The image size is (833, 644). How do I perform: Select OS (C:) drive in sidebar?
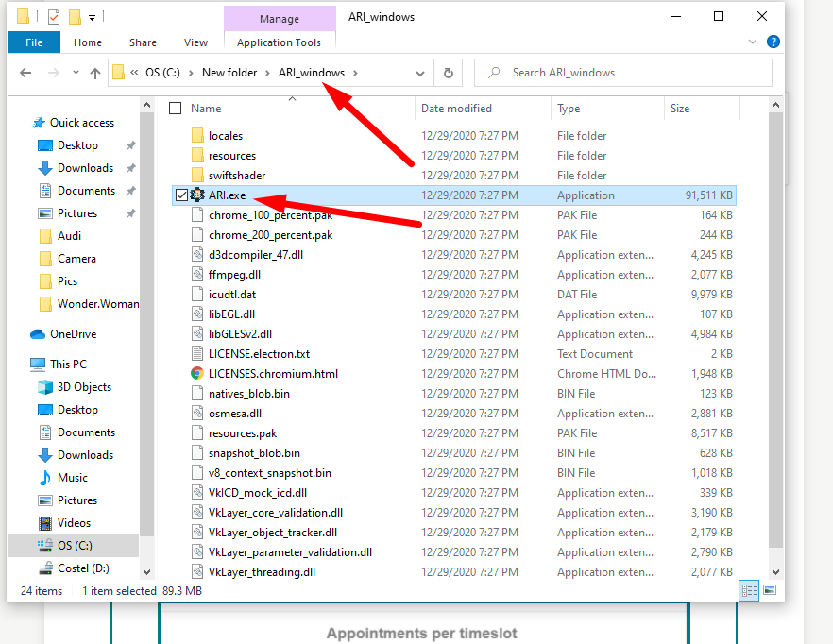[x=75, y=546]
